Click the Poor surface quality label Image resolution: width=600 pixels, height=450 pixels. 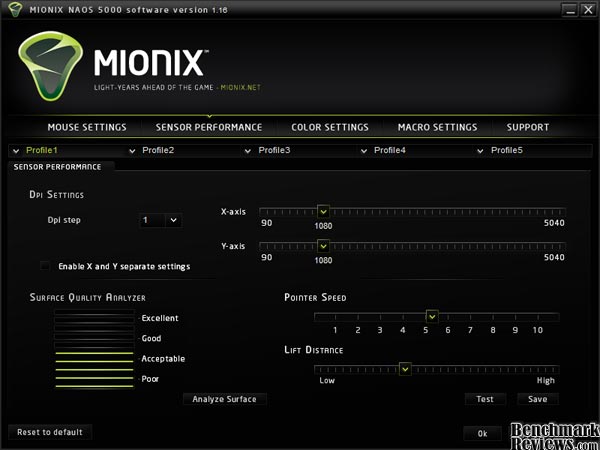[x=150, y=379]
